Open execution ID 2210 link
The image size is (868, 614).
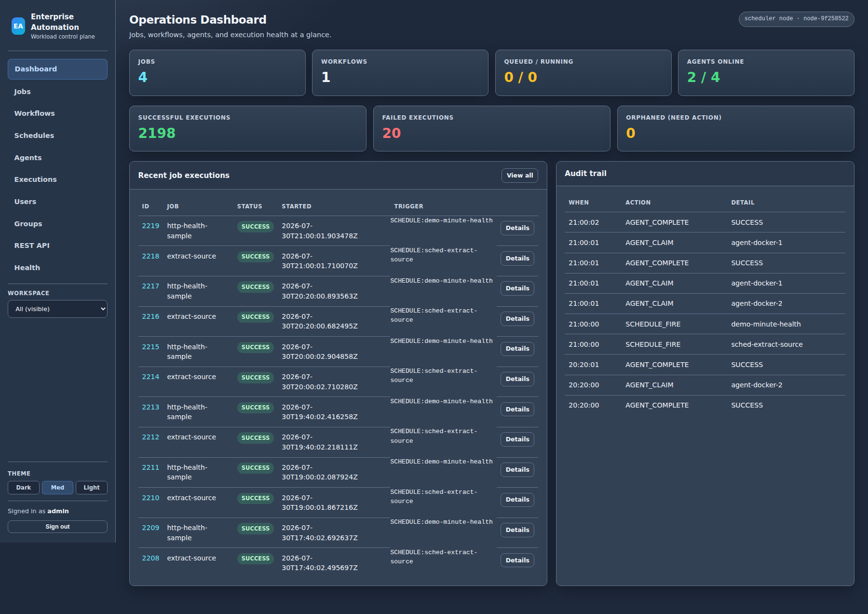click(x=150, y=498)
